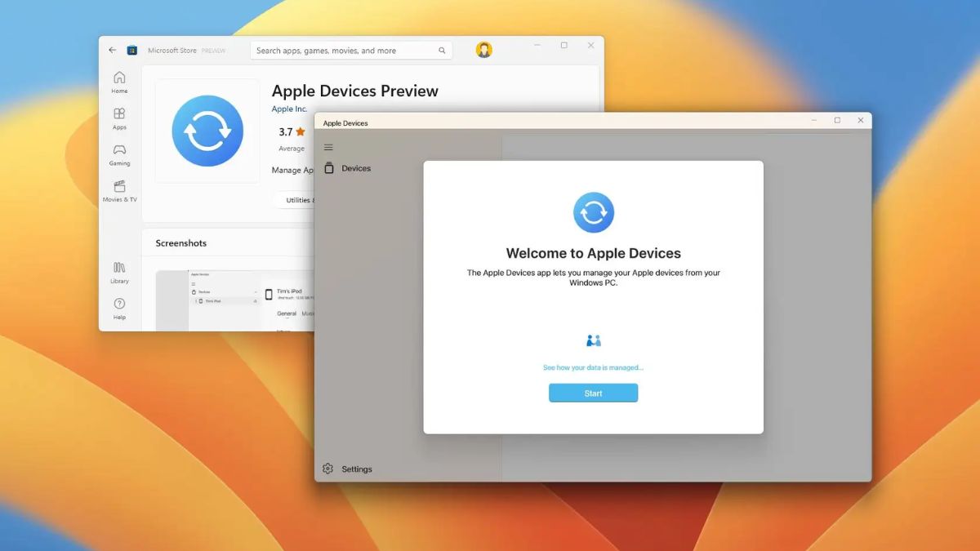Open Gaming section in Microsoft Store
This screenshot has width=980, height=551.
point(119,154)
